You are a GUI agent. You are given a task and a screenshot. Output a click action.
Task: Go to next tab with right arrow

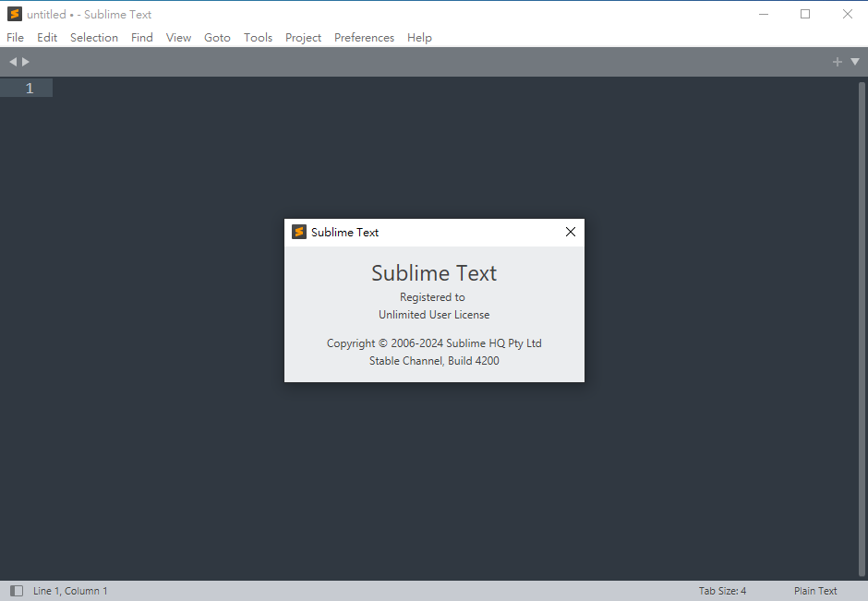point(26,62)
